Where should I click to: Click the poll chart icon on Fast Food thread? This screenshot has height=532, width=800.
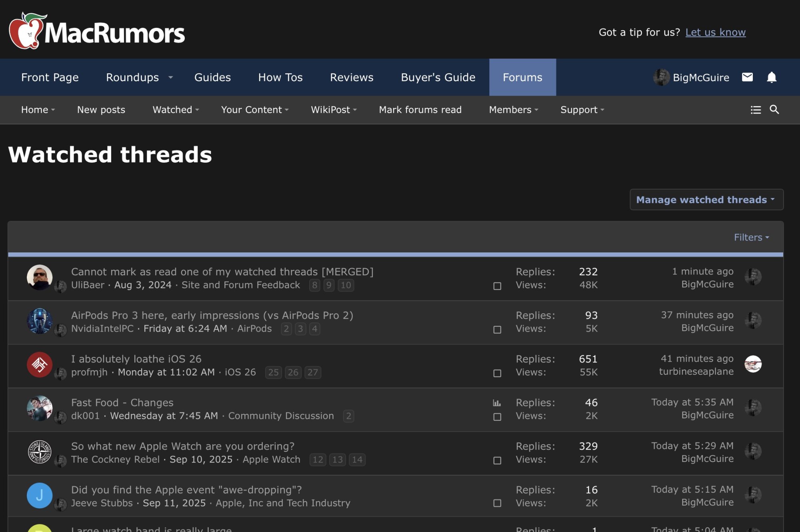[x=497, y=403]
